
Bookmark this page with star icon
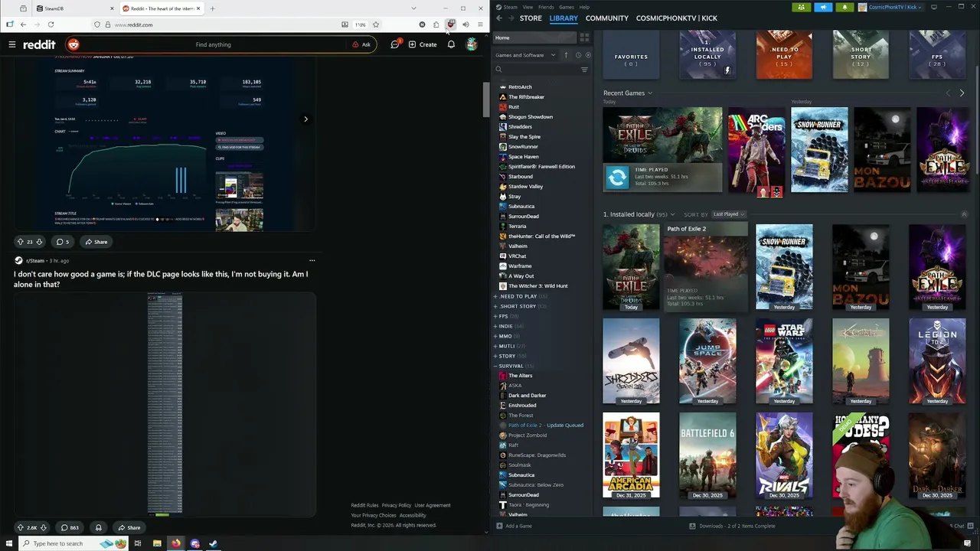click(x=375, y=24)
